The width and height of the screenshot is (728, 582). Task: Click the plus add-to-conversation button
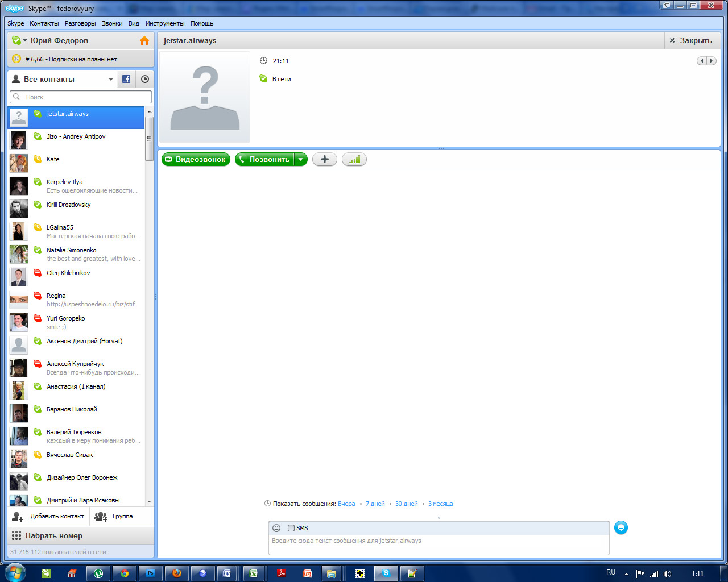point(325,160)
